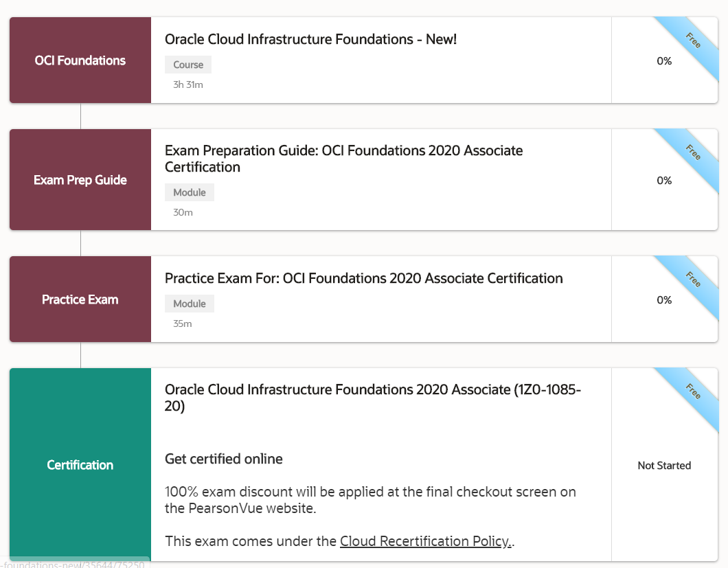
Task: Open the Cloud Recertification Policy link
Action: click(425, 541)
